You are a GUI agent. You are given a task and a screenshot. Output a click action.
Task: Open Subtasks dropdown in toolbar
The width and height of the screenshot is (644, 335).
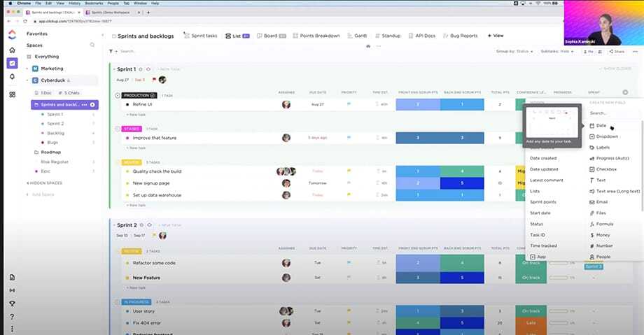pos(557,52)
